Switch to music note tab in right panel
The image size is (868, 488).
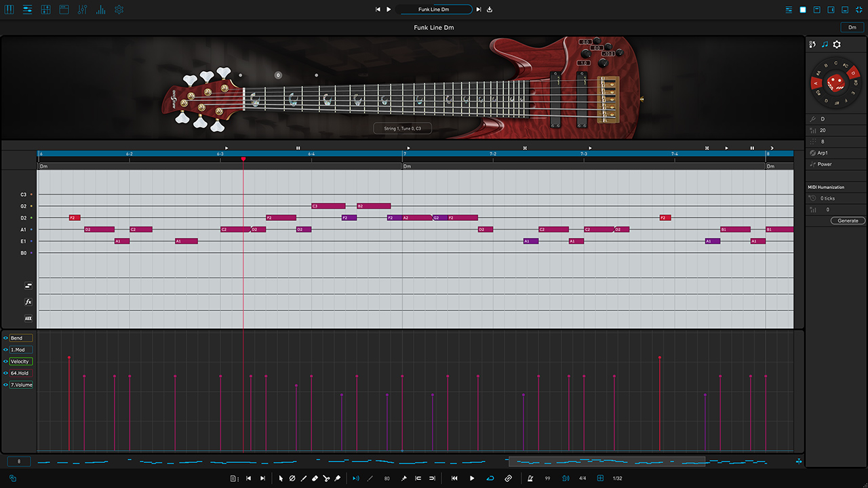point(825,44)
